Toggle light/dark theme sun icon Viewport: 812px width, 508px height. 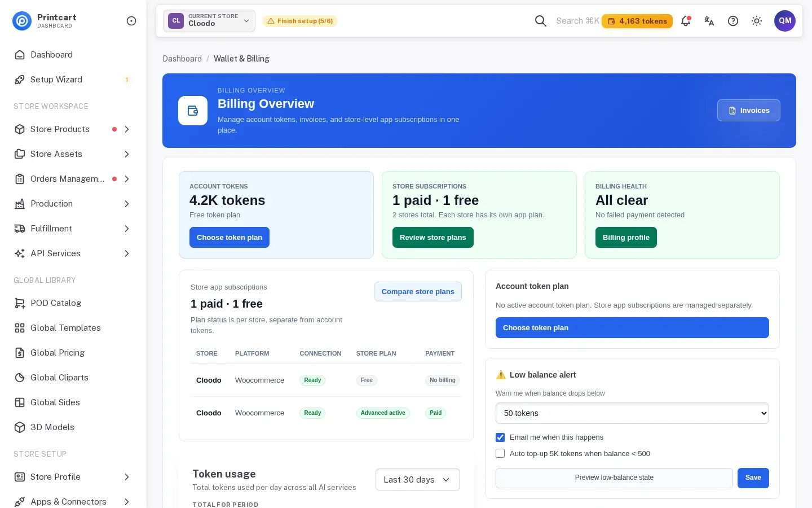tap(757, 21)
